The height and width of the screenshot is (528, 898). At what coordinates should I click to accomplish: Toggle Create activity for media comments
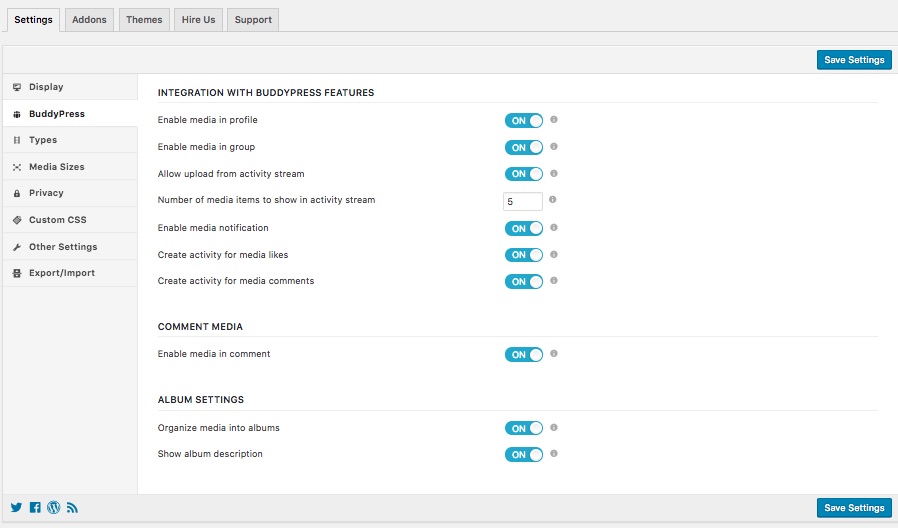[x=524, y=282]
